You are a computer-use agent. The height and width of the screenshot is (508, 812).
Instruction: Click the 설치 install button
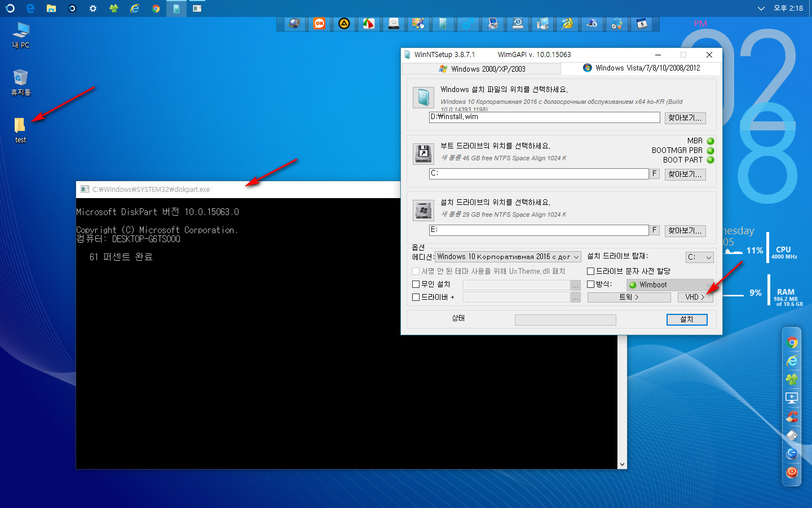click(x=687, y=319)
